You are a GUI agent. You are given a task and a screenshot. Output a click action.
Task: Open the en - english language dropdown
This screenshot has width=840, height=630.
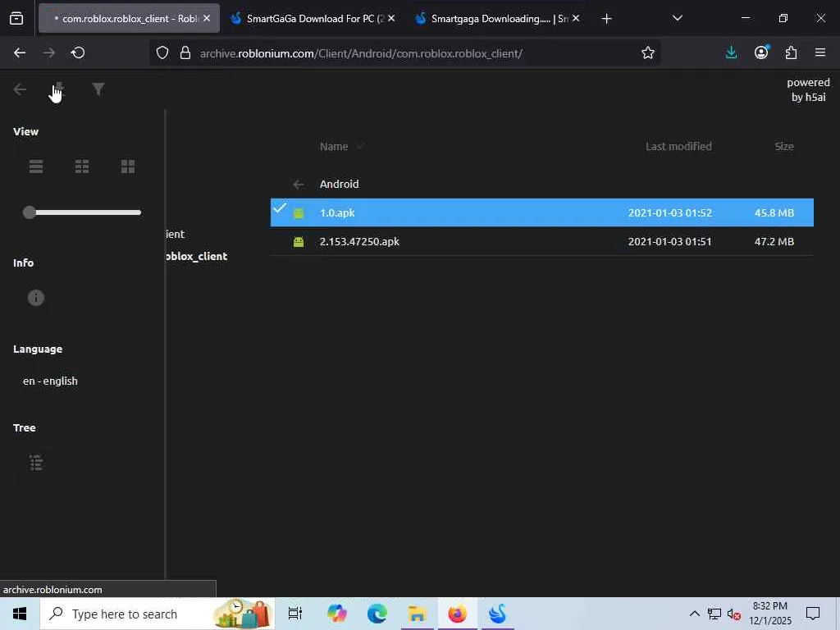[x=50, y=381]
